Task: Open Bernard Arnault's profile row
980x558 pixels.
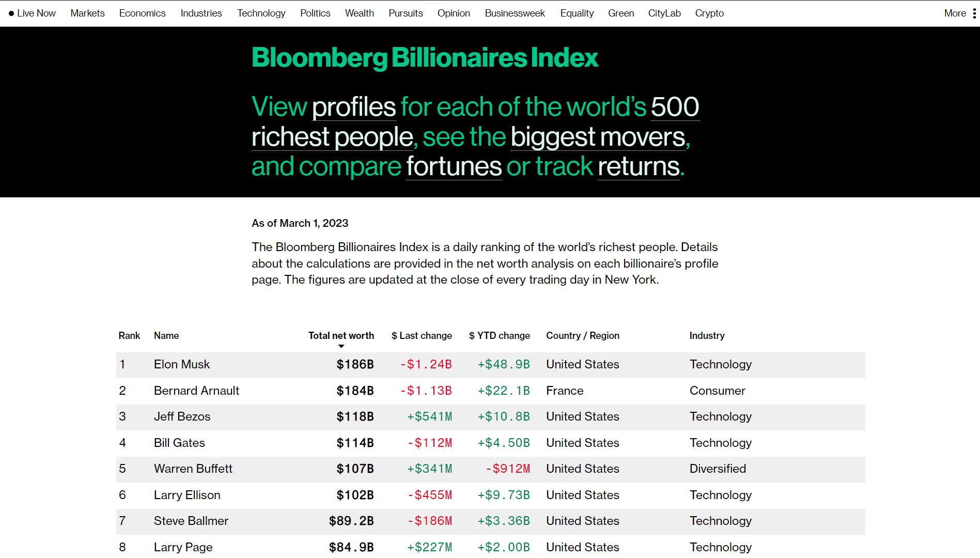Action: [196, 391]
